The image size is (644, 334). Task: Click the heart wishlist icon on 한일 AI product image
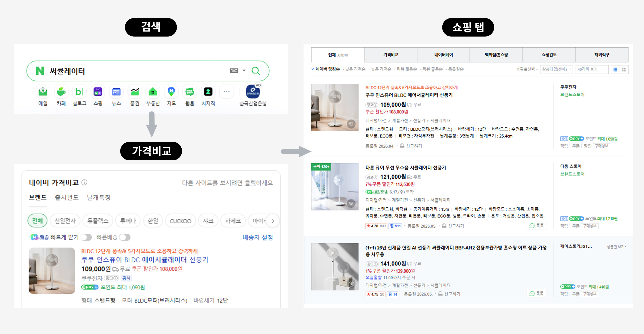click(x=351, y=283)
